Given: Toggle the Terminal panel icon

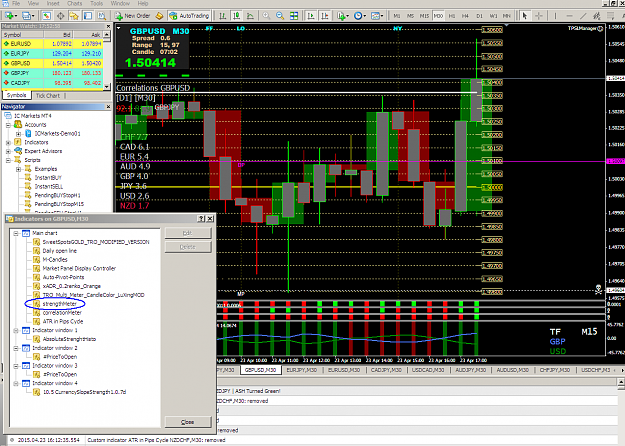Looking at the screenshot, I should 88,16.
